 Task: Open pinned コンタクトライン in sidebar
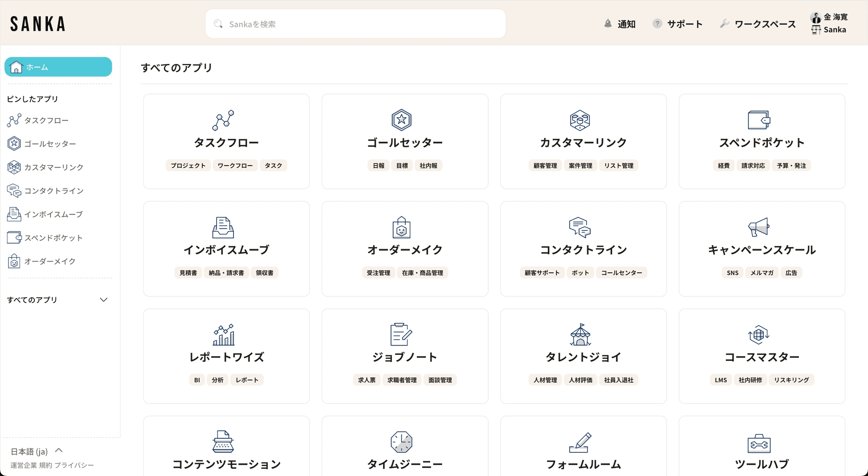pyautogui.click(x=53, y=191)
